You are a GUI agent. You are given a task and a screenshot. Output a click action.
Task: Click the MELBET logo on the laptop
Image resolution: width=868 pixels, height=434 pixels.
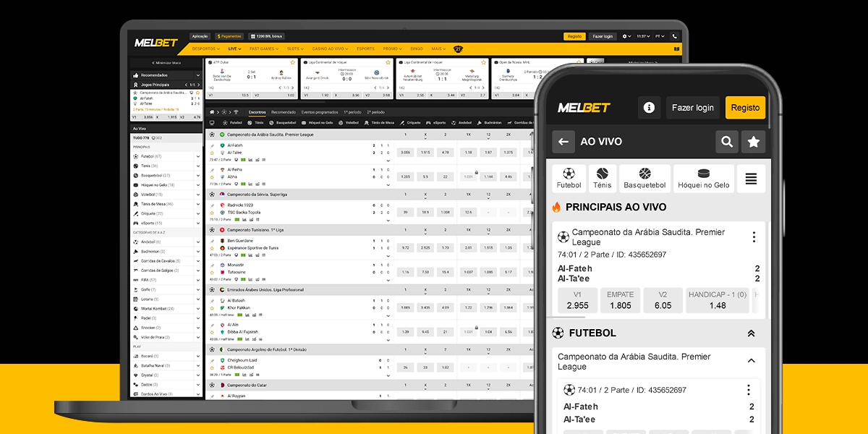tap(156, 43)
